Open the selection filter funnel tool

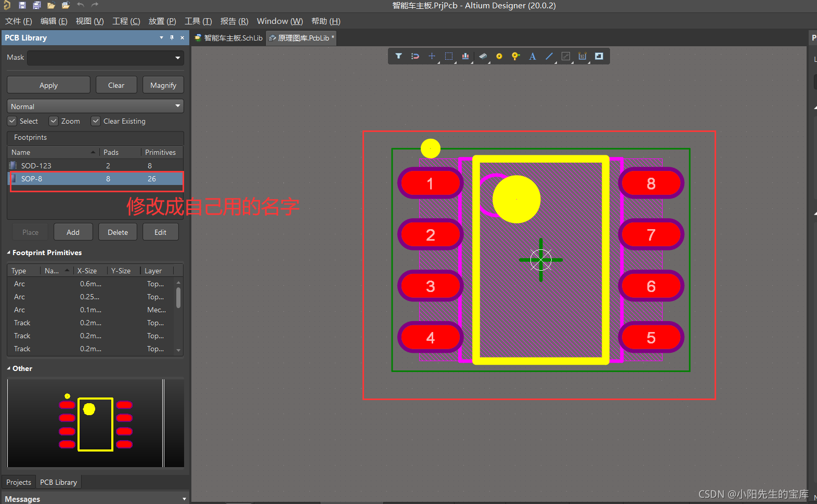click(x=398, y=56)
